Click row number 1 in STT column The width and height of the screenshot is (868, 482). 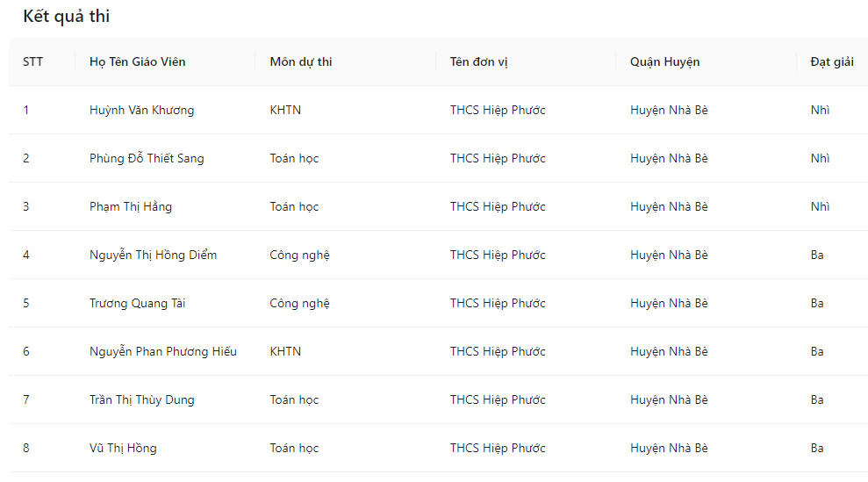[26, 110]
